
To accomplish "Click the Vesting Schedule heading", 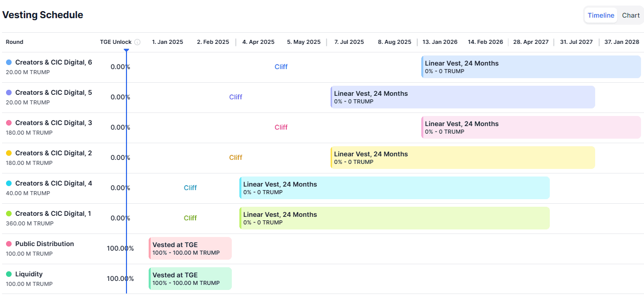I will [43, 15].
